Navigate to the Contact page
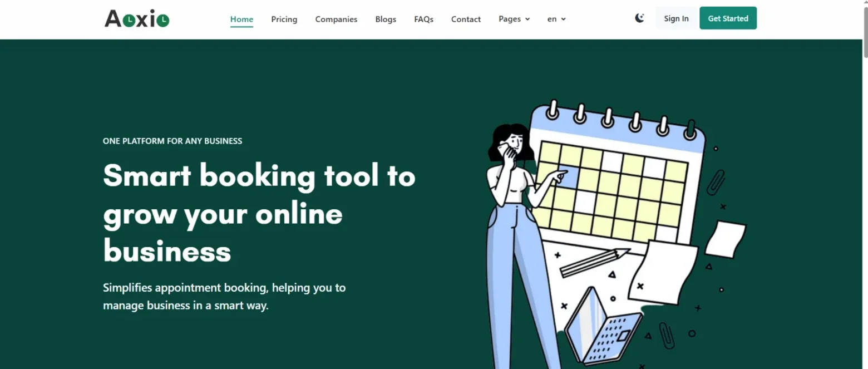This screenshot has width=868, height=369. [x=466, y=19]
